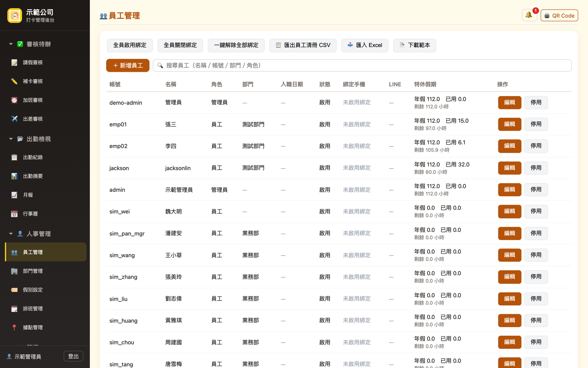Viewport: 588px width, 368px height.
Task: Click the 示範公司 app logo icon
Action: [15, 15]
